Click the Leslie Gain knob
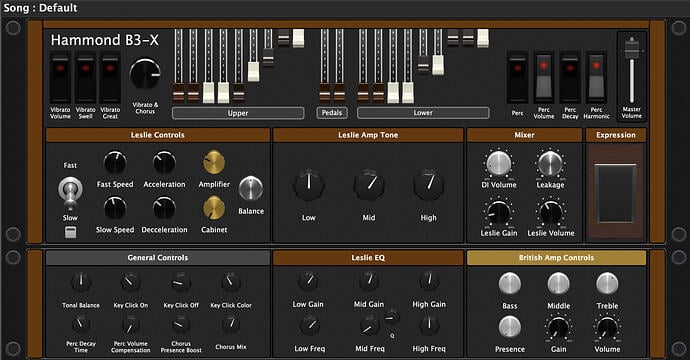 coord(499,213)
